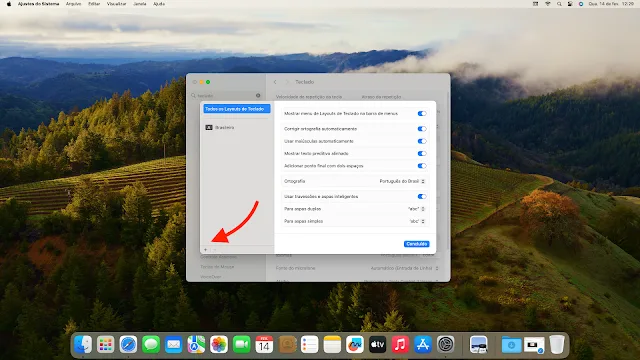Open Spotlight search in menu bar

[559, 4]
